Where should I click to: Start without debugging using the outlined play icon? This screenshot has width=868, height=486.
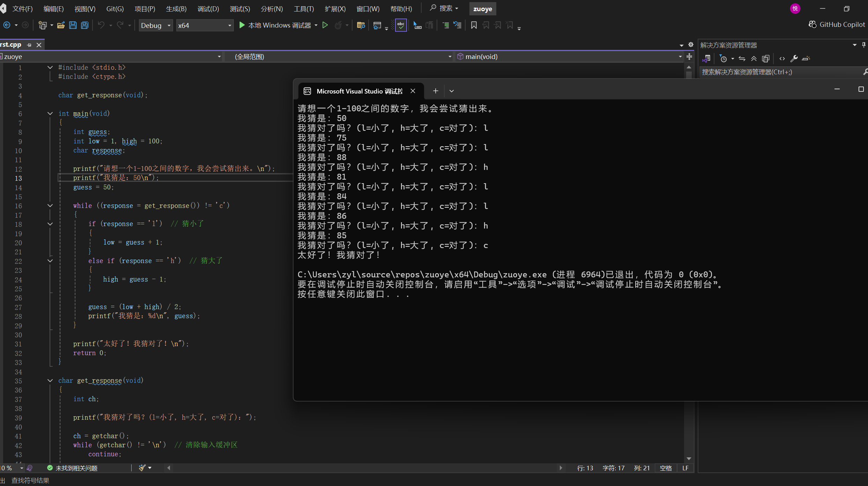point(325,25)
